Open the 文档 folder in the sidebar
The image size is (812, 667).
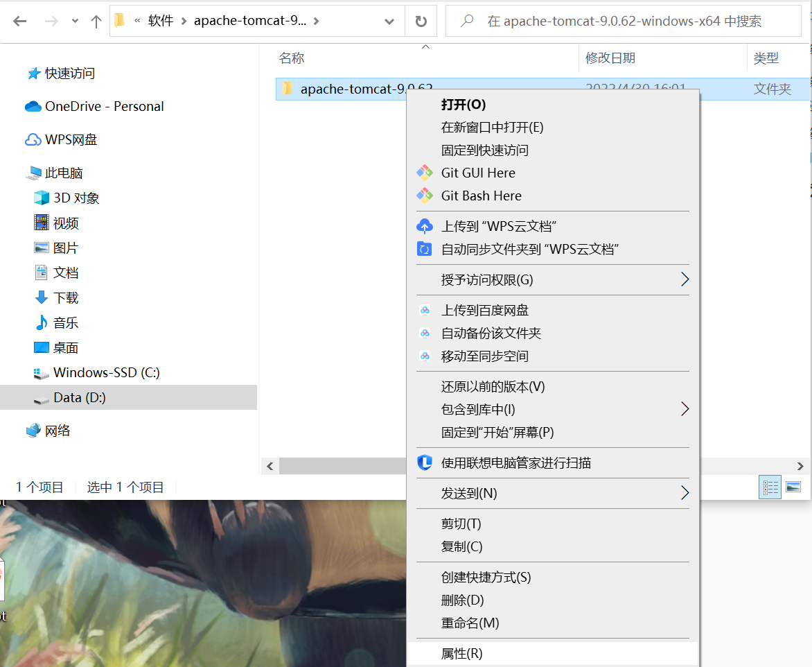coord(56,272)
